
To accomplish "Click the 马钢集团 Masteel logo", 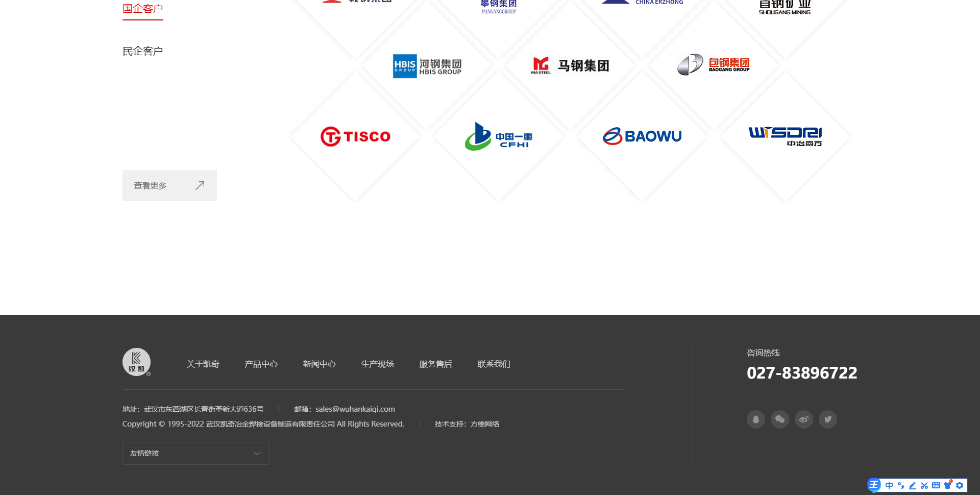I will [x=570, y=65].
